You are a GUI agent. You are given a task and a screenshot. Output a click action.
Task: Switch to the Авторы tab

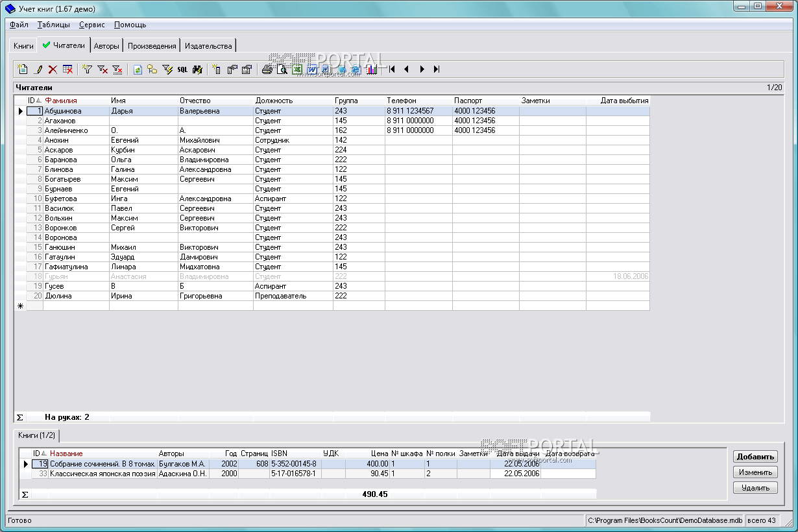(106, 46)
